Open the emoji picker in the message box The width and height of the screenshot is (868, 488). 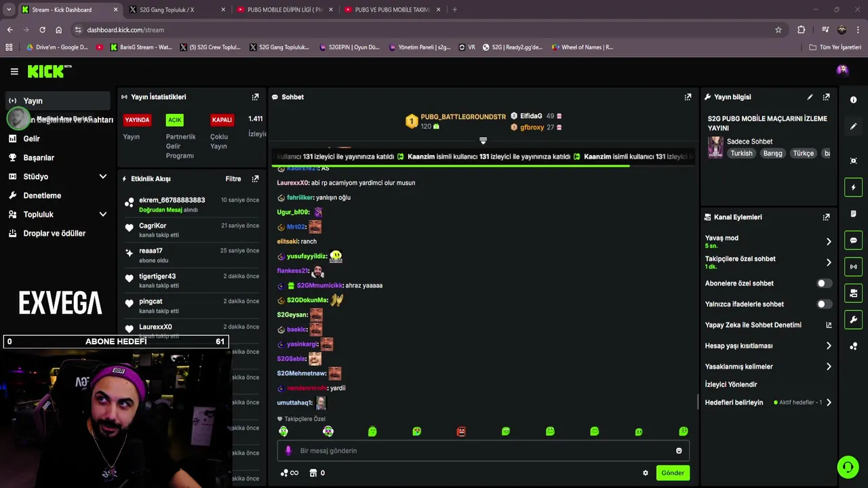(x=679, y=451)
